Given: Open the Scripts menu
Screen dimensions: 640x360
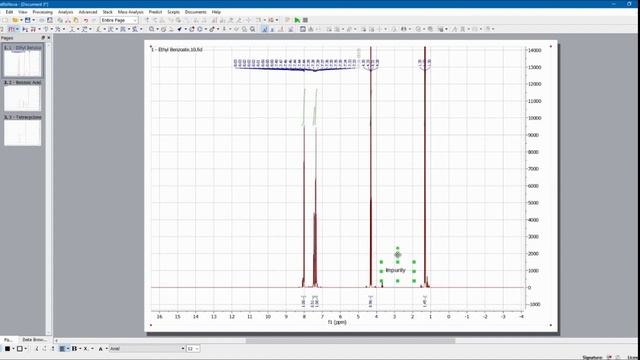Looking at the screenshot, I should click(x=173, y=12).
